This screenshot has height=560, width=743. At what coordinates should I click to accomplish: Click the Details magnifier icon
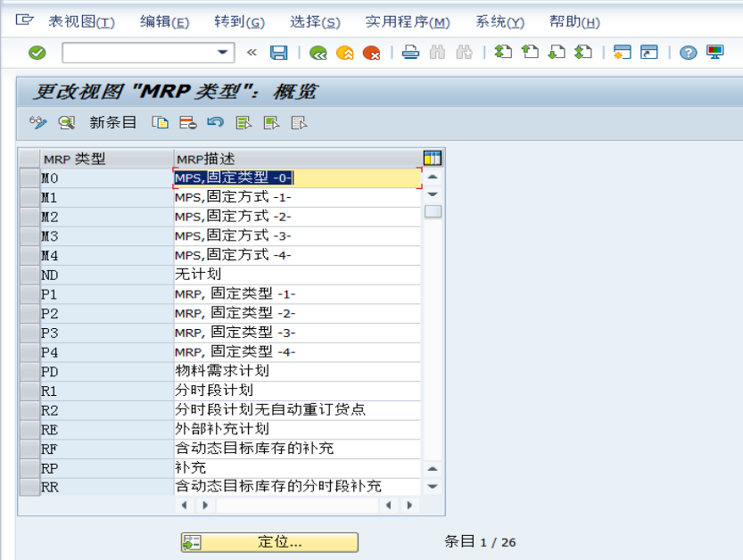tap(67, 123)
